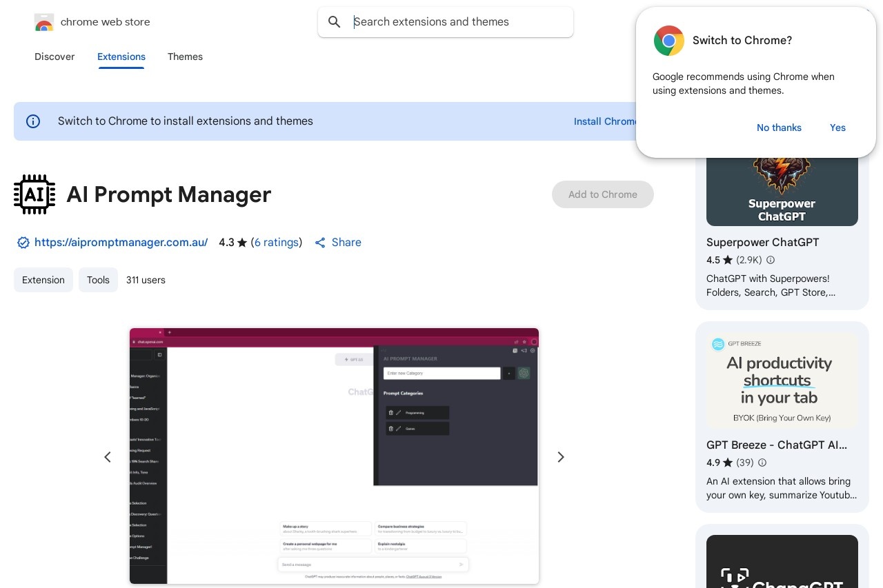Click the Switch to Chrome? popup heading
This screenshot has height=588, width=883.
[742, 41]
